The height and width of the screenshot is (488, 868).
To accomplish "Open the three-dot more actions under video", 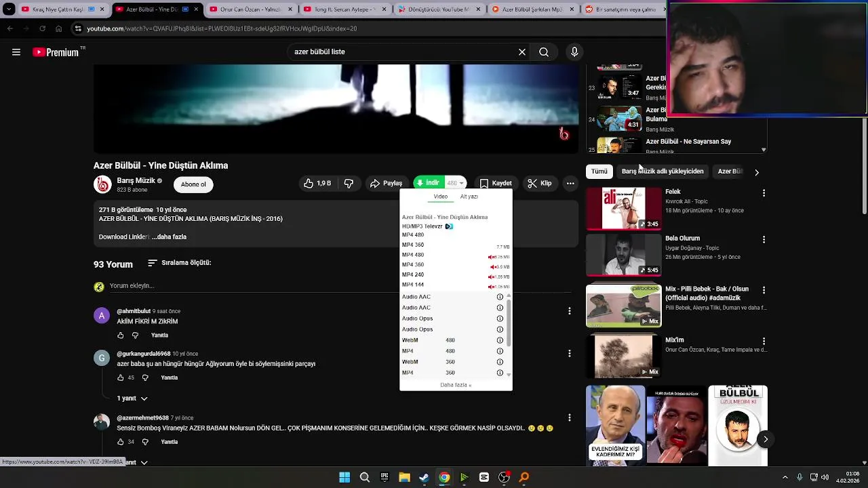I will pos(570,183).
